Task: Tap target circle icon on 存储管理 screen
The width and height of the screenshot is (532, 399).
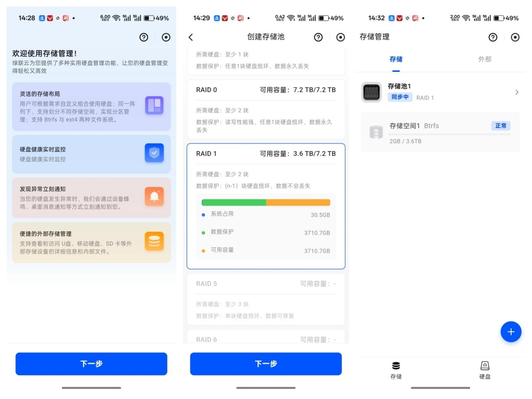Action: [515, 37]
